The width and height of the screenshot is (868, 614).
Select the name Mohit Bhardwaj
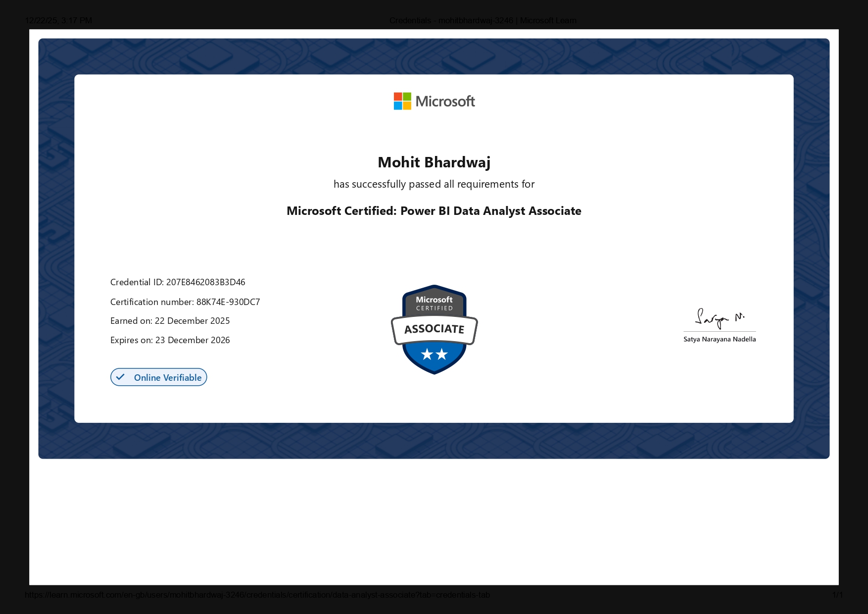(x=434, y=162)
